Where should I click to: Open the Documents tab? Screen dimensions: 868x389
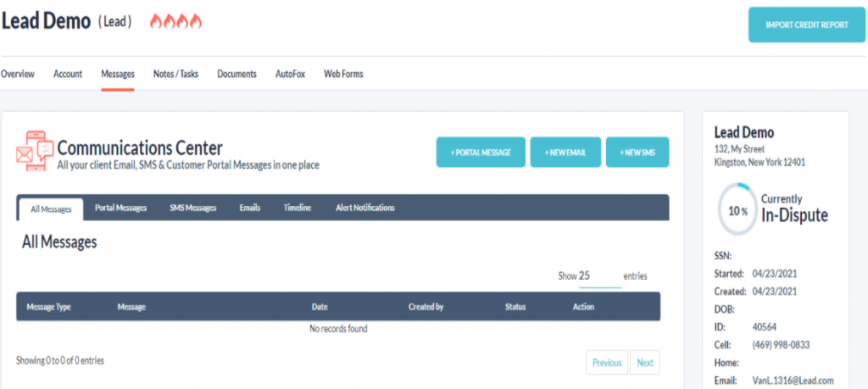pyautogui.click(x=236, y=75)
